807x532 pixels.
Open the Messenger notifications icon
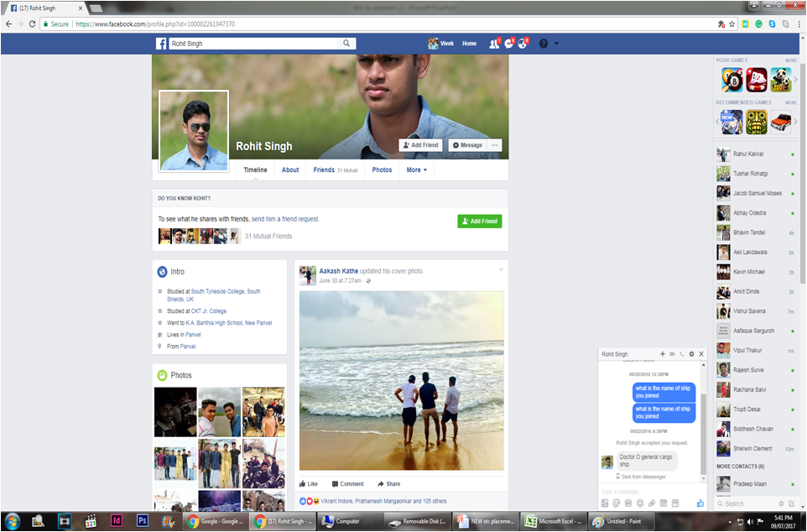pyautogui.click(x=509, y=44)
